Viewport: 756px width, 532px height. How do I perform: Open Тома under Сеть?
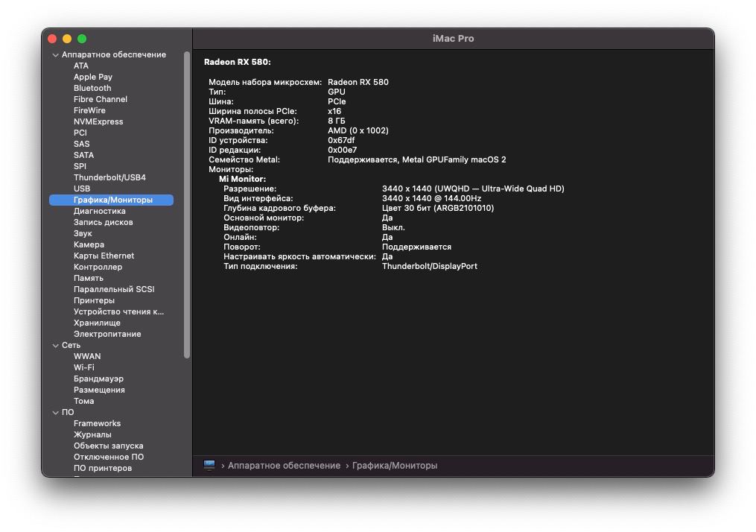pyautogui.click(x=84, y=401)
